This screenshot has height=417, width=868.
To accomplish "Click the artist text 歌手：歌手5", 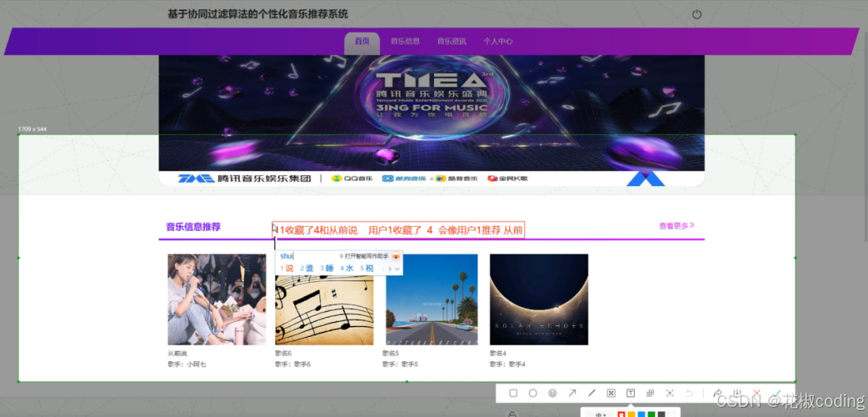I will (399, 364).
